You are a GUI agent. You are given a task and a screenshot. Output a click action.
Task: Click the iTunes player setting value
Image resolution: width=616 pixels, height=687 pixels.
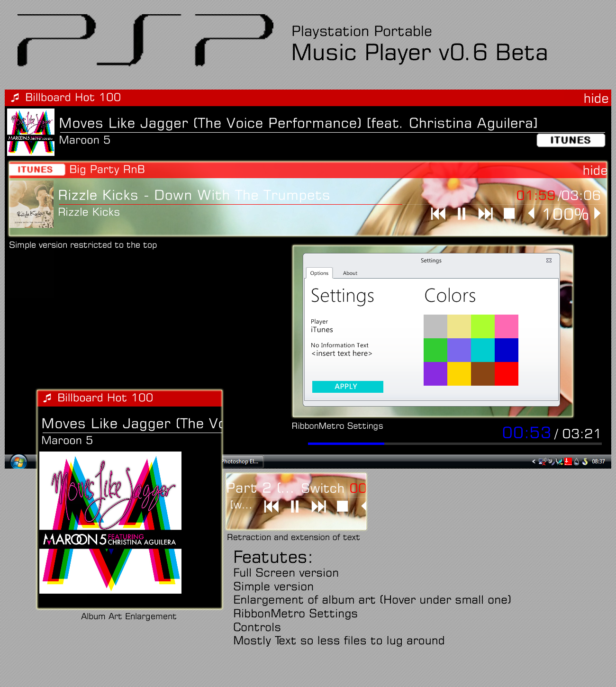click(322, 330)
